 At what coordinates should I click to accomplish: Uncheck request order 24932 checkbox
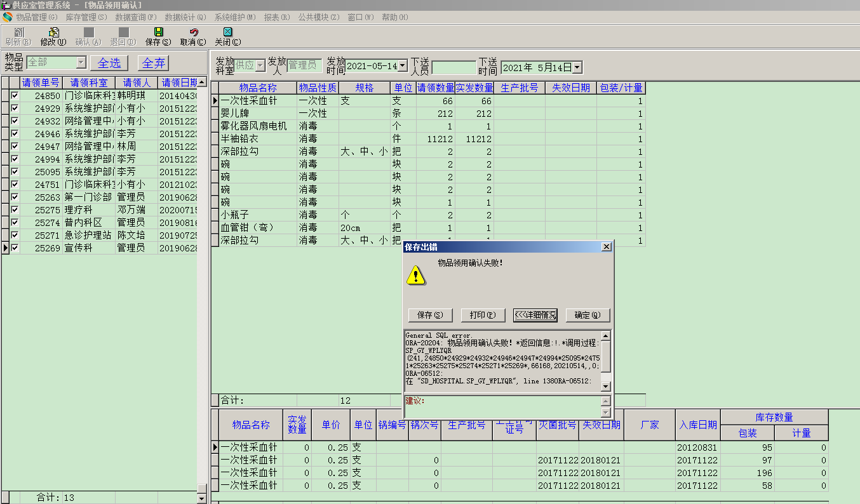[15, 121]
